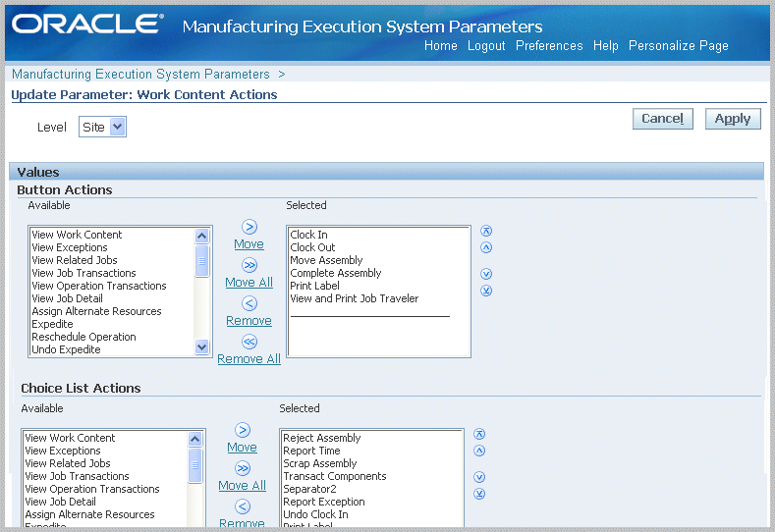Move selected Button Action to bottom icon
Viewport: 775px width, 532px height.
pos(486,291)
